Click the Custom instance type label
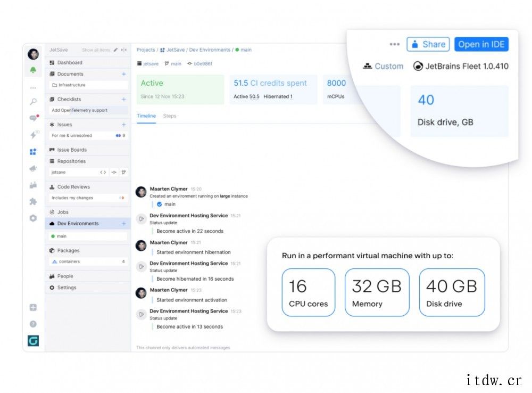This screenshot has height=393, width=532. 383,66
